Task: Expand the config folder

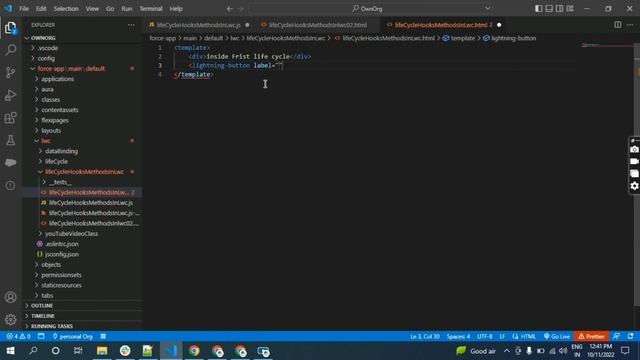Action: 82,58
